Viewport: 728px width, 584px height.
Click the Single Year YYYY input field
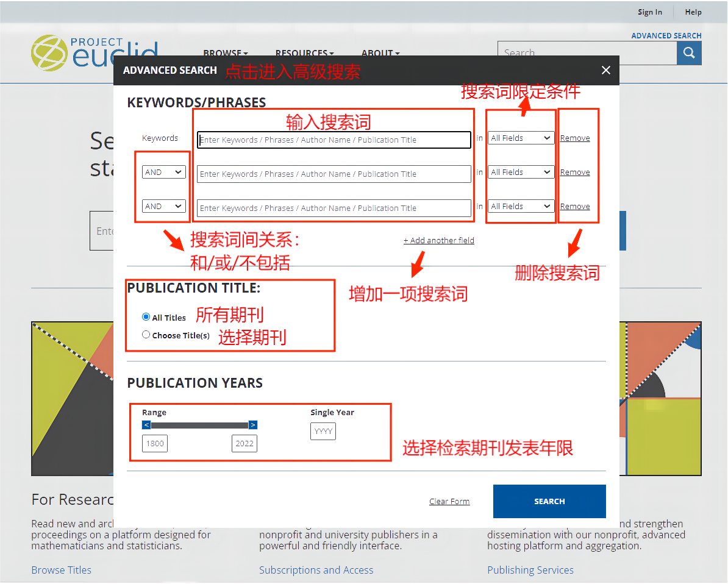323,432
